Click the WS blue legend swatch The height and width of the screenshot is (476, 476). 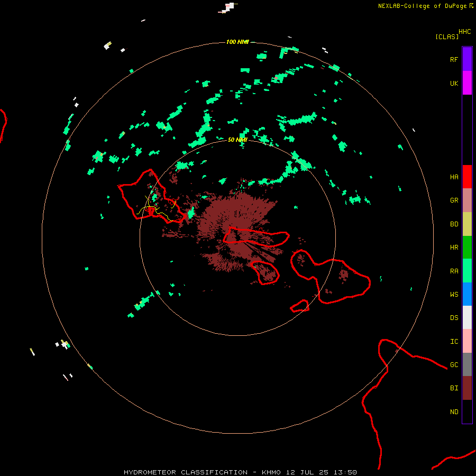467,294
